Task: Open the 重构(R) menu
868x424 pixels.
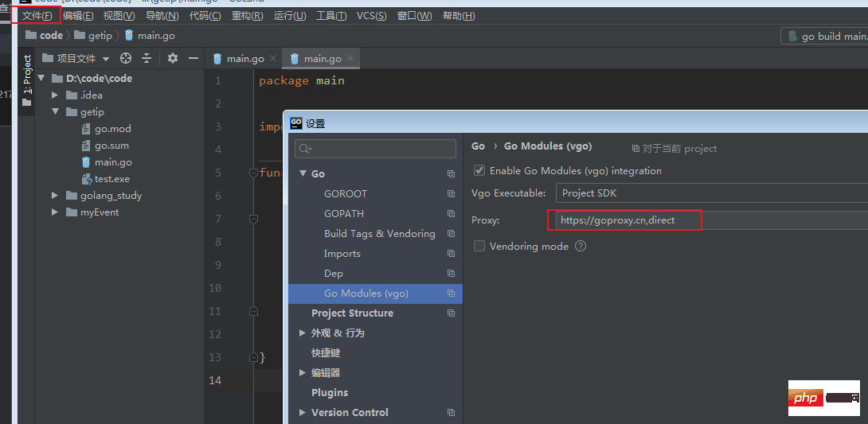Action: tap(248, 15)
